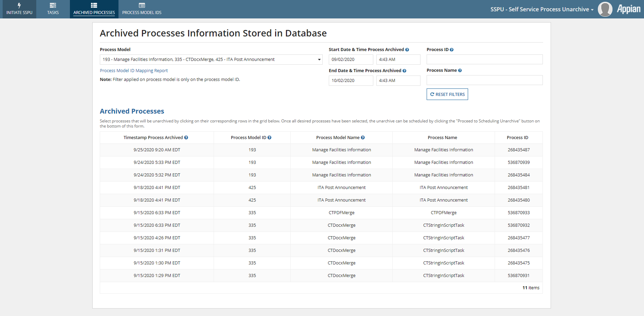Switch to the Tasks tab
Viewport: 644px width, 316px height.
(53, 9)
